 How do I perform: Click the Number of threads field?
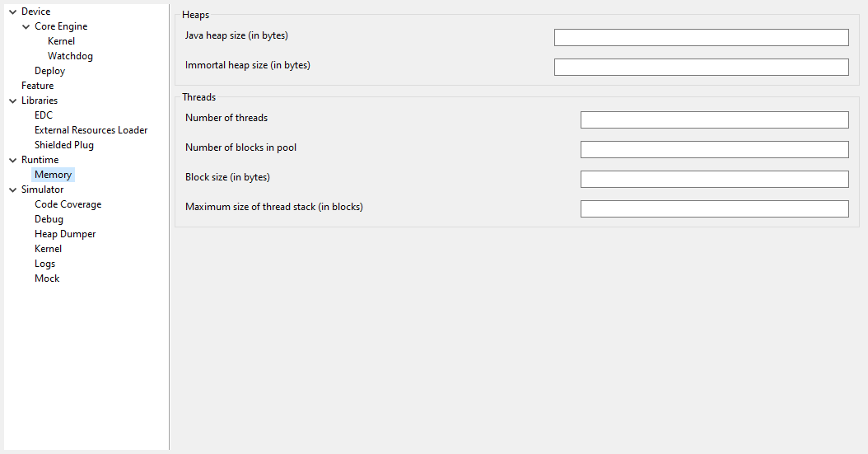(x=714, y=120)
